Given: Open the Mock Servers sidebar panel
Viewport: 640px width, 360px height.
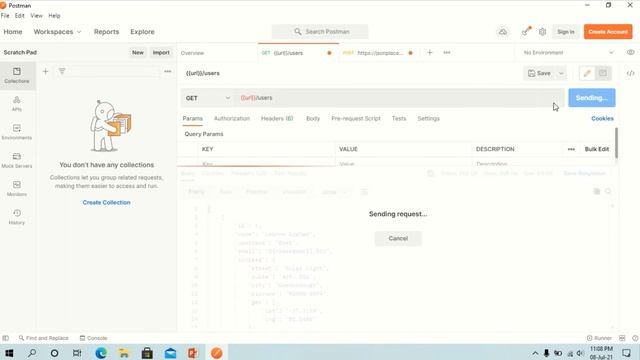Looking at the screenshot, I should (17, 160).
